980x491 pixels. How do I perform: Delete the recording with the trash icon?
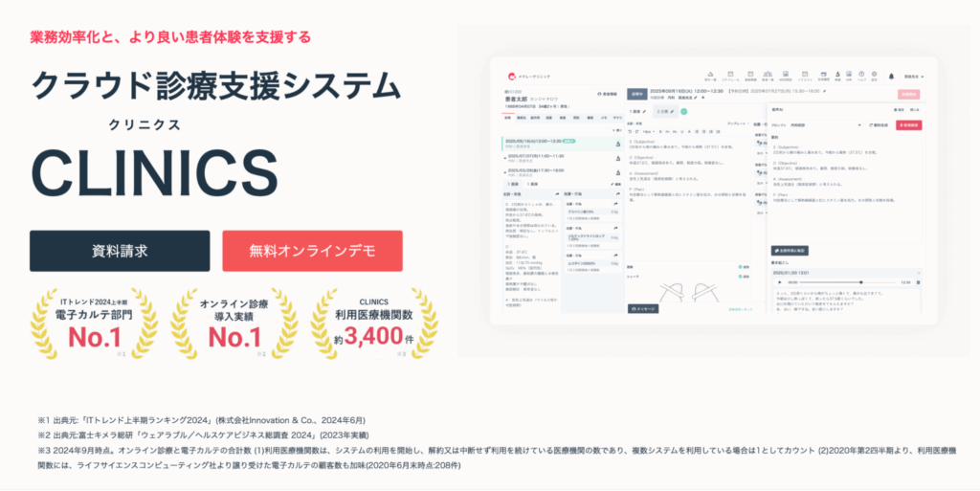[918, 282]
